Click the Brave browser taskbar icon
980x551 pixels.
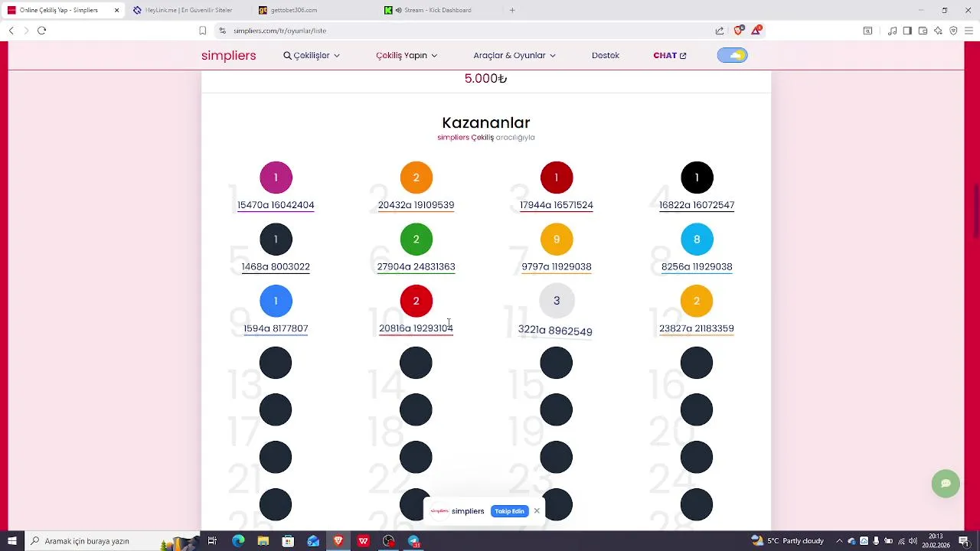pyautogui.click(x=338, y=541)
